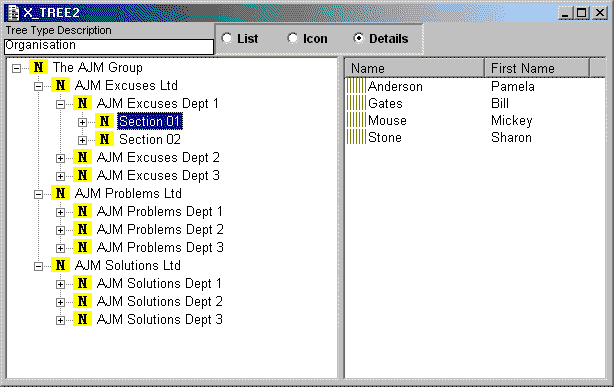
Task: Click the Tree Type Description input field
Action: point(109,46)
